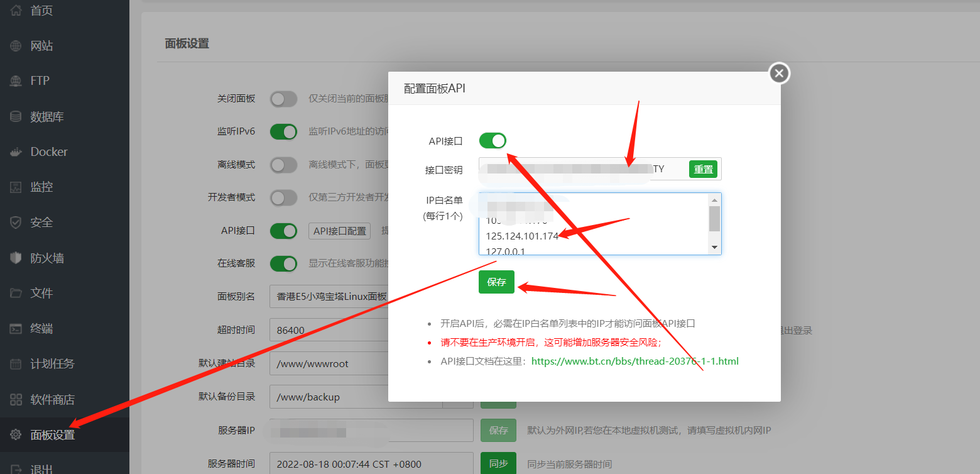Select the FTP section in sidebar
The width and height of the screenshot is (980, 474).
tap(39, 80)
